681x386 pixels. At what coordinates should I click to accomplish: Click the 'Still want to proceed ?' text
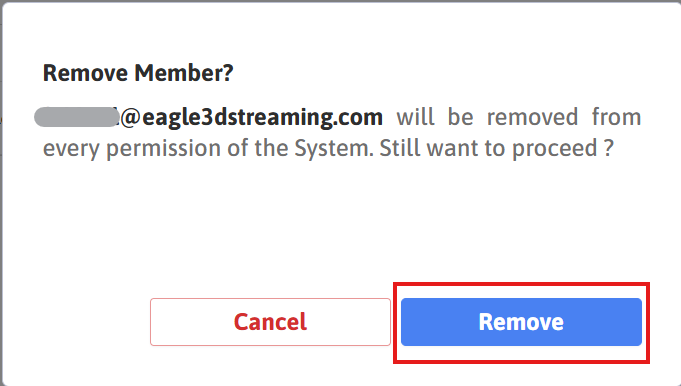(x=496, y=148)
